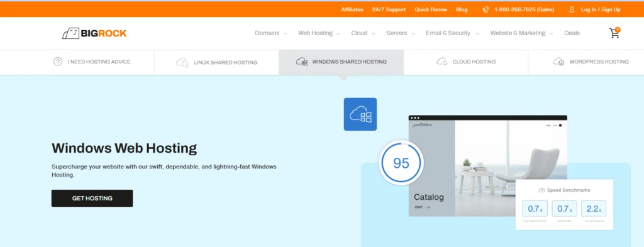Open the Quick Renew link
The image size is (644, 247).
(430, 9)
